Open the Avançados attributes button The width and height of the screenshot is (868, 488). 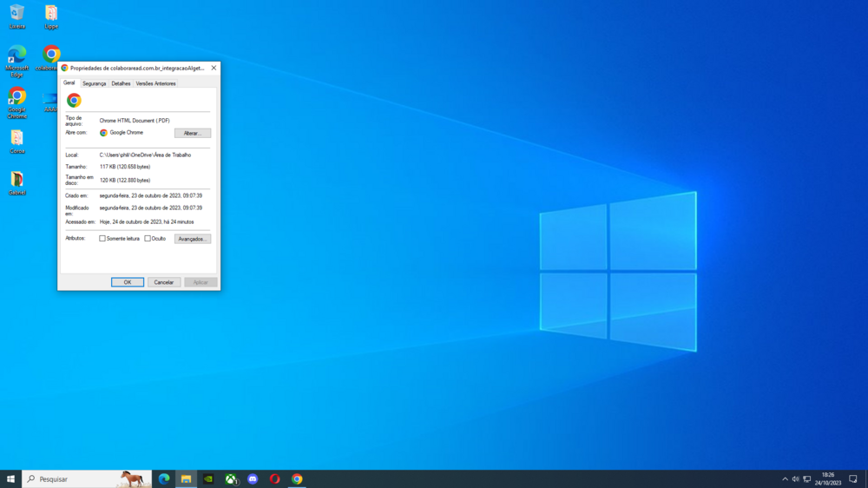pyautogui.click(x=192, y=239)
